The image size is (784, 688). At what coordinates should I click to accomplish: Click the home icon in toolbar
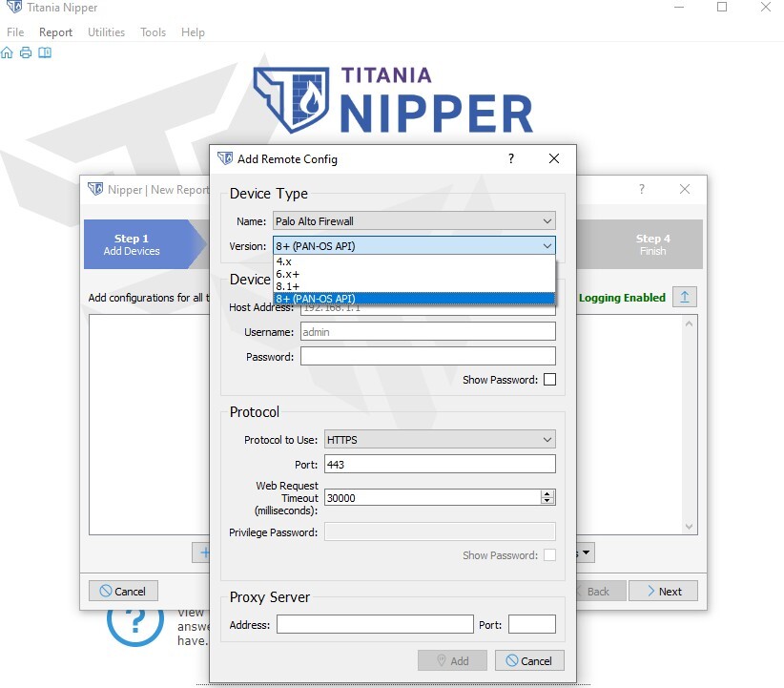[7, 52]
